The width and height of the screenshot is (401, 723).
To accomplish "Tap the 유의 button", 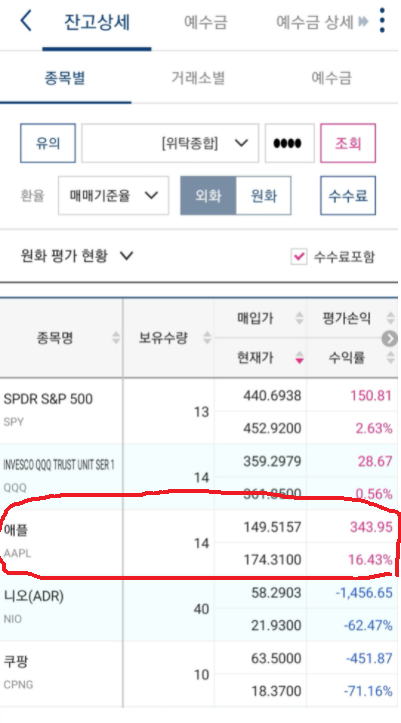I will pos(48,143).
